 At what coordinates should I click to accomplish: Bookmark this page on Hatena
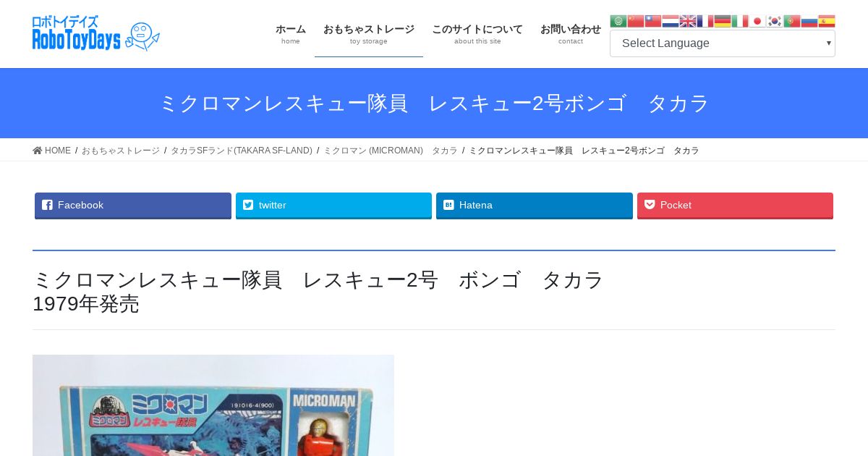tap(535, 206)
